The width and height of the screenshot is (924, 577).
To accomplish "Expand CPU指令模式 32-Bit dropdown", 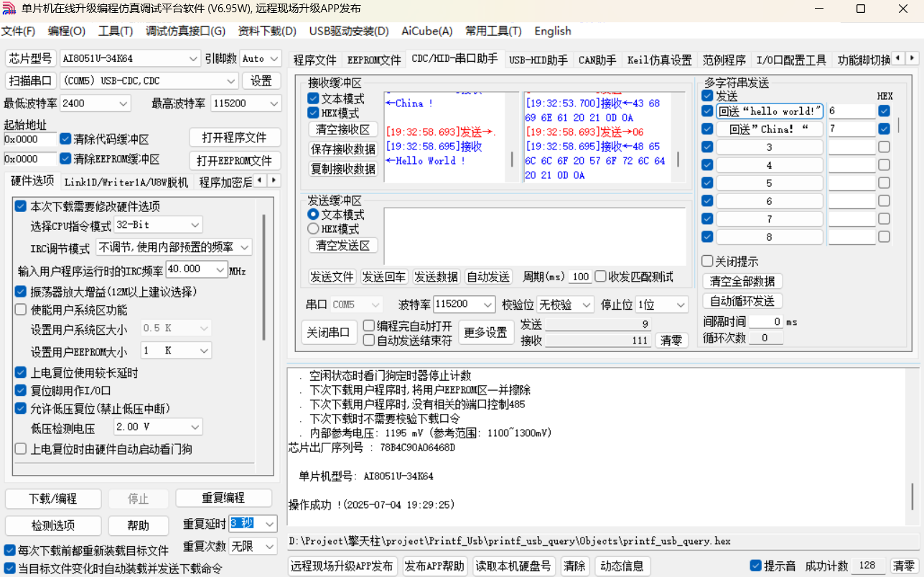I will (157, 225).
